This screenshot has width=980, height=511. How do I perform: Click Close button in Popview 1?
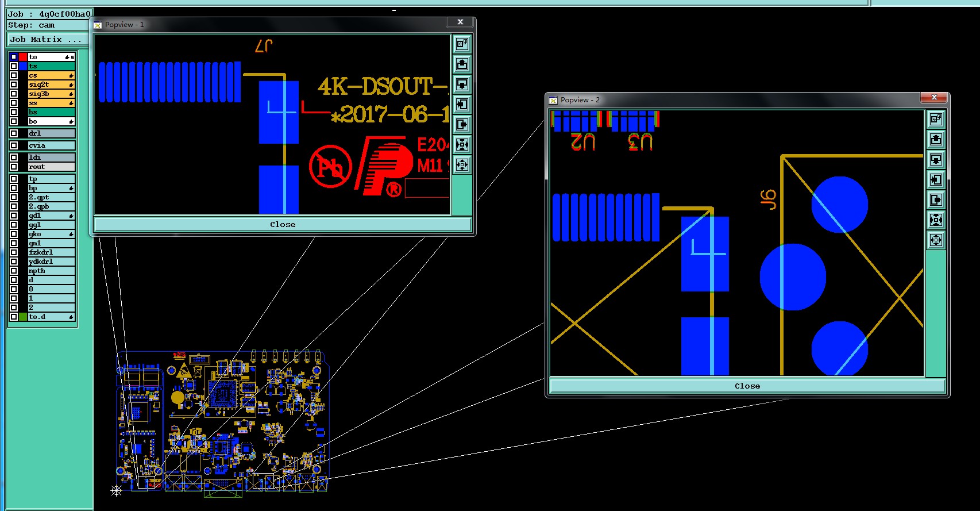point(283,224)
